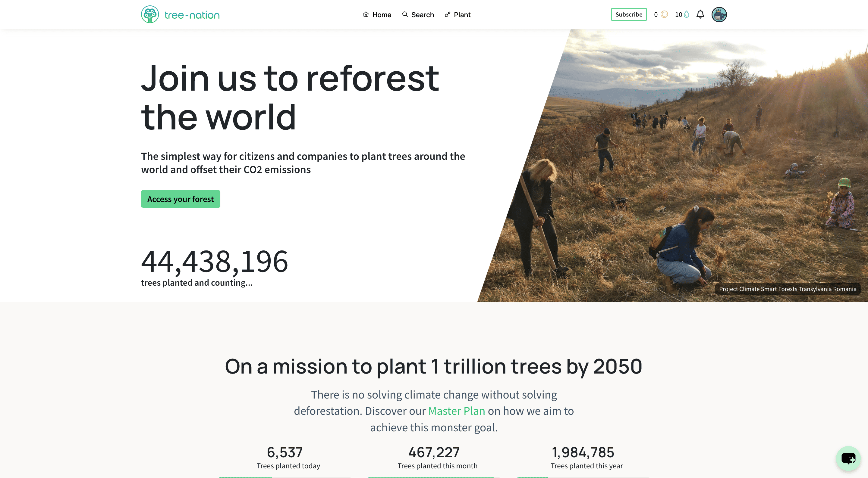Screen dimensions: 868x478
Task: Follow the Master Plan link
Action: point(456,411)
